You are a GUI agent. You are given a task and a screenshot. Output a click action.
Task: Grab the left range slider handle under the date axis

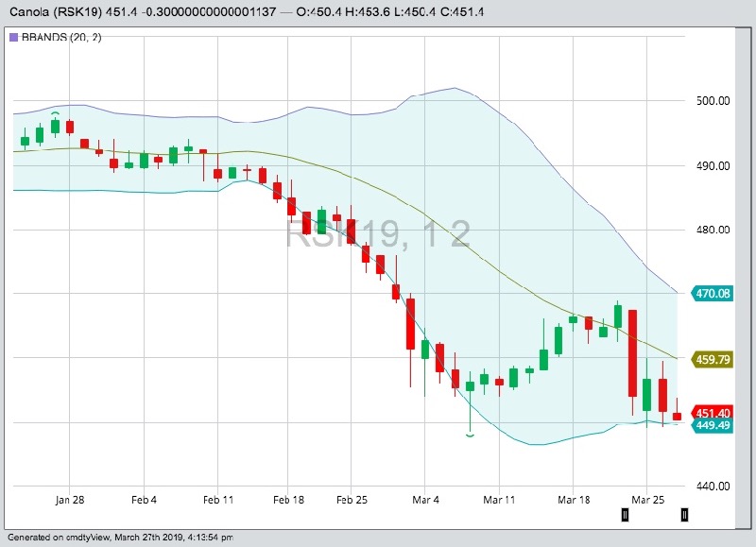tap(625, 515)
